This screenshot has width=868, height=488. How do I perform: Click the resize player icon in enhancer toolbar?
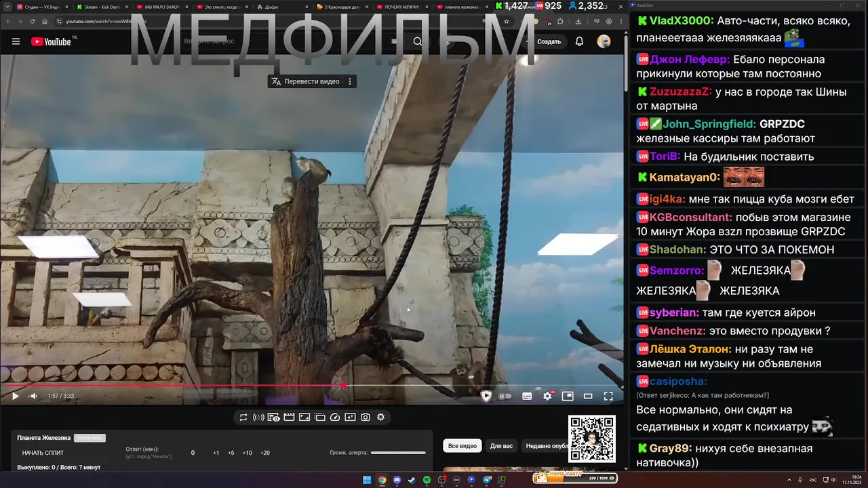[x=304, y=418]
